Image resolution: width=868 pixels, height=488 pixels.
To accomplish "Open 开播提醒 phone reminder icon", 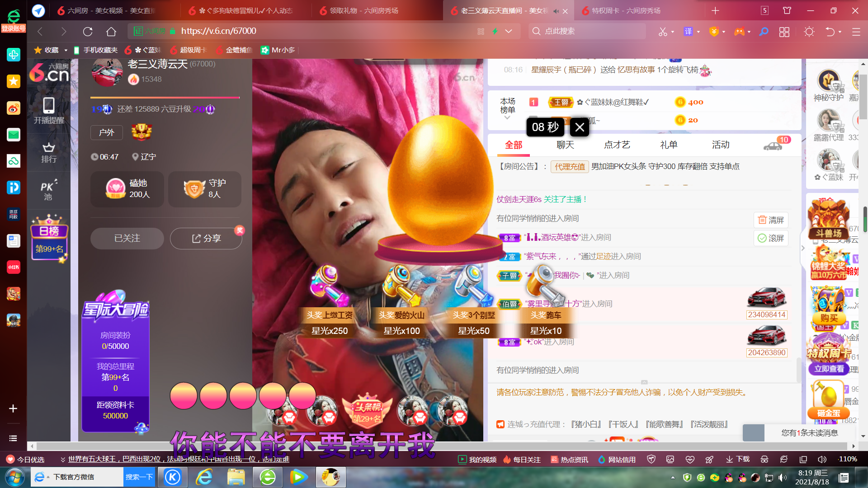I will [49, 111].
